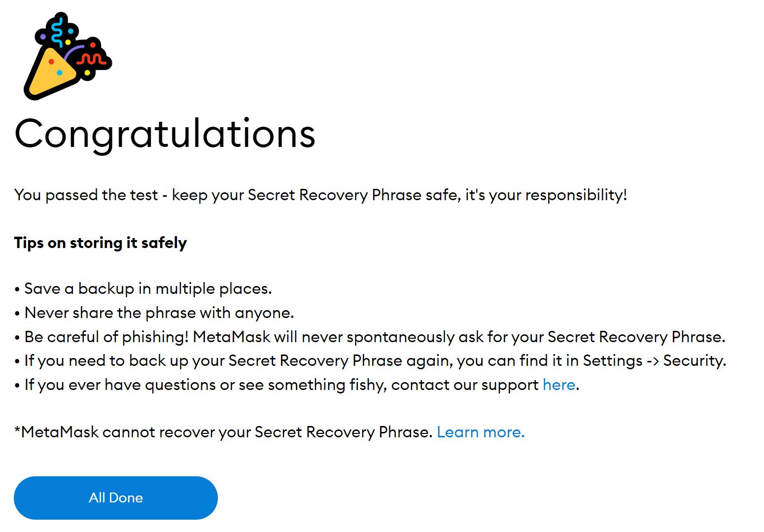Image resolution: width=764 pixels, height=532 pixels.
Task: Click the 'Settings -> Security' text
Action: (x=653, y=360)
